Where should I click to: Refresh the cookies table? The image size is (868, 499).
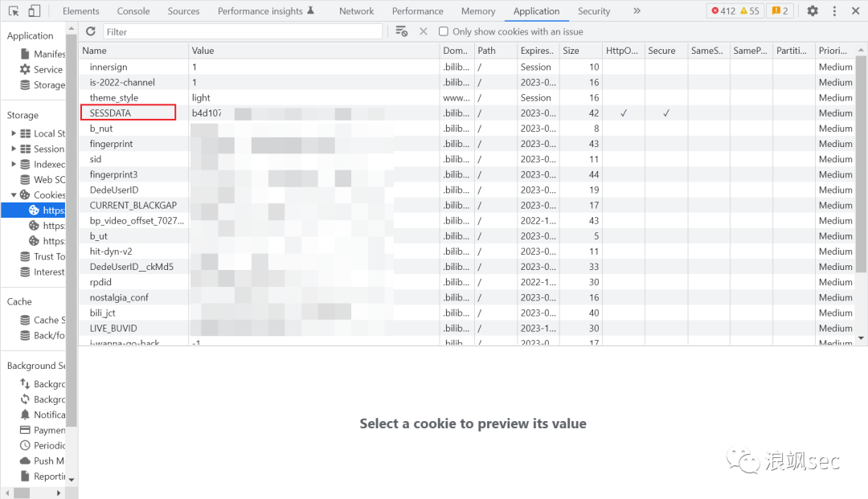click(91, 31)
